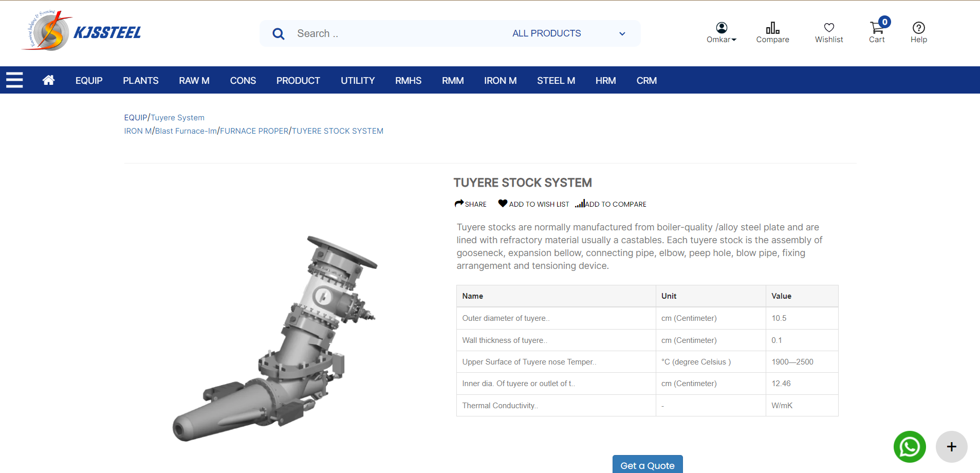The height and width of the screenshot is (473, 980).
Task: Select the 'Upper Surface of Tuyere nose Temper..' cell
Action: pos(556,362)
